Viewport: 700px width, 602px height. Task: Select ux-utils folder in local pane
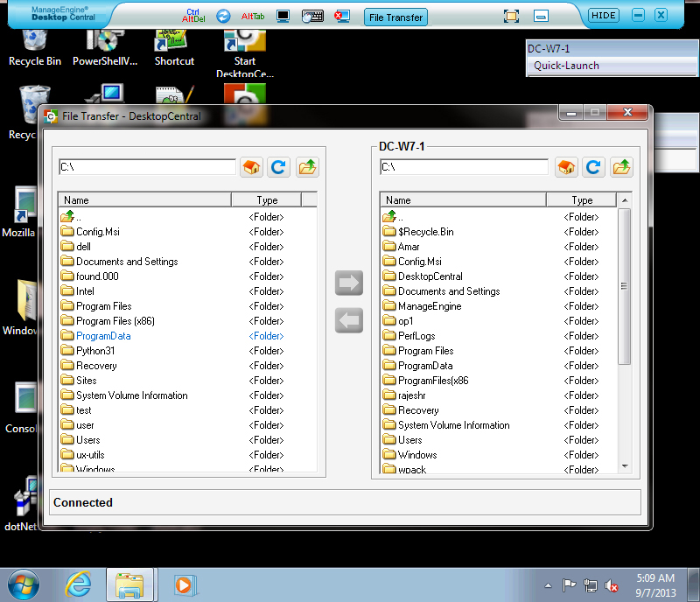(188, 455)
